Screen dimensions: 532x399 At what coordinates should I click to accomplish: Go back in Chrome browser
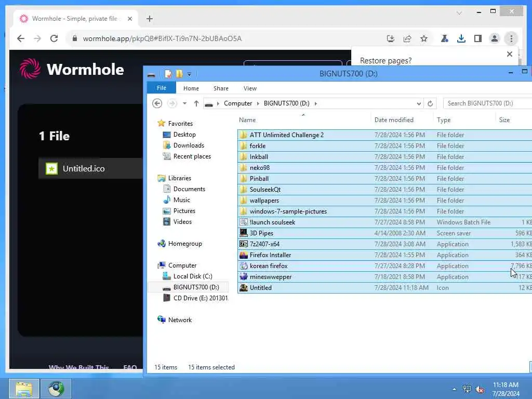21,38
